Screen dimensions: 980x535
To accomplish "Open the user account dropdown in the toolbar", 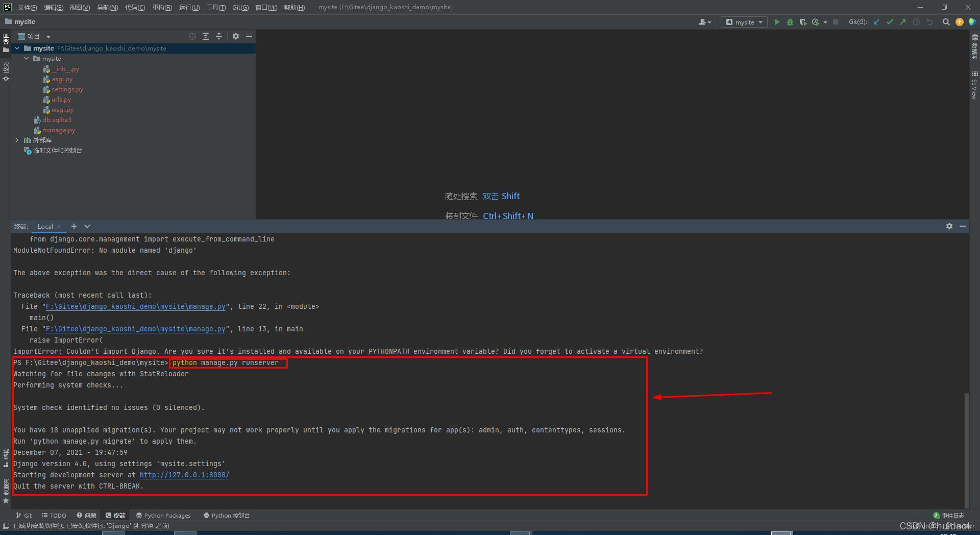I will pyautogui.click(x=705, y=22).
